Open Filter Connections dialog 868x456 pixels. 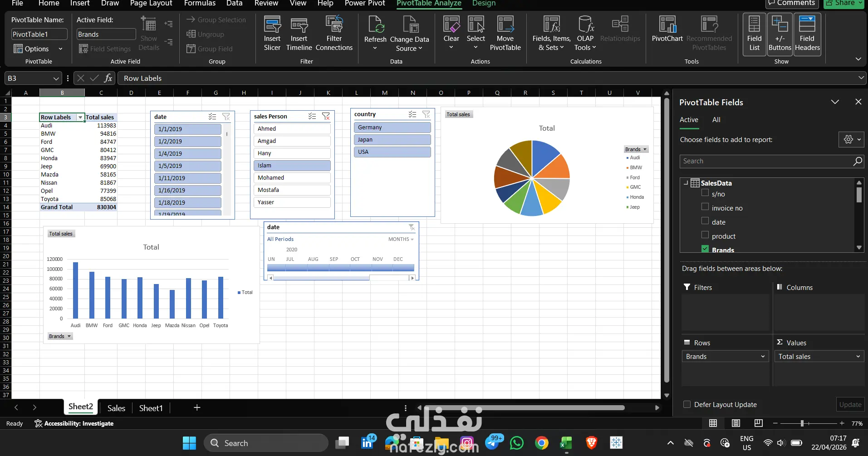[334, 34]
